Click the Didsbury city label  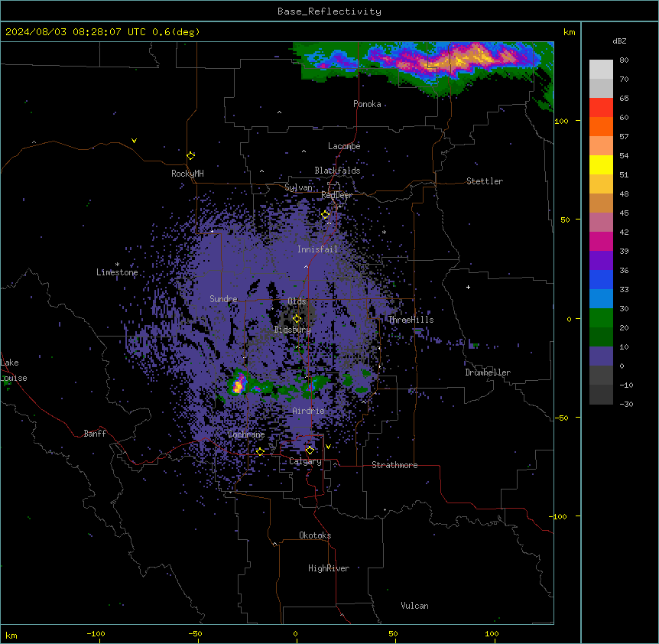[x=293, y=330]
